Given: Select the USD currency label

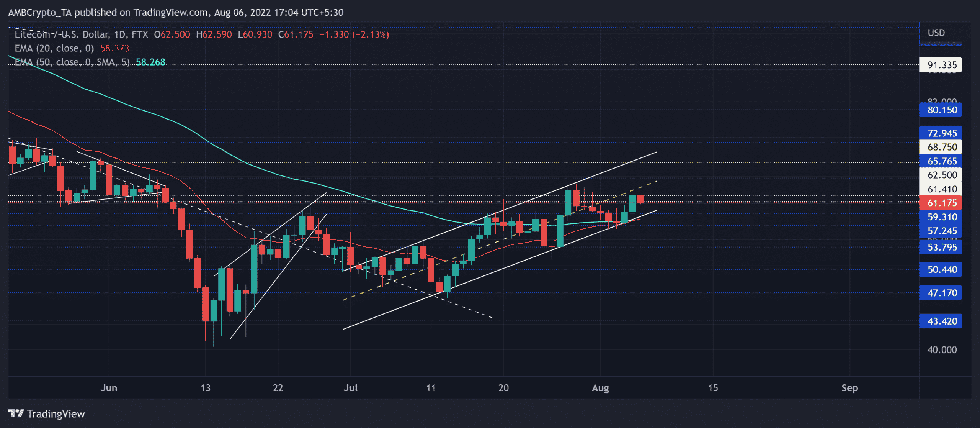Looking at the screenshot, I should 936,33.
